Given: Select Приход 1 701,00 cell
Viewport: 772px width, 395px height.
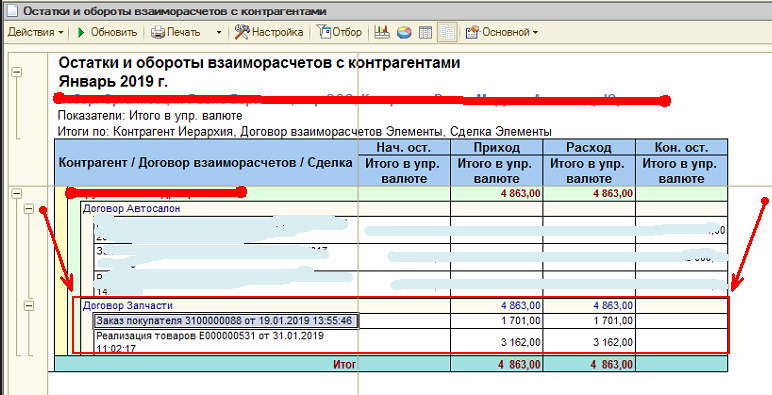Looking at the screenshot, I should [x=496, y=321].
